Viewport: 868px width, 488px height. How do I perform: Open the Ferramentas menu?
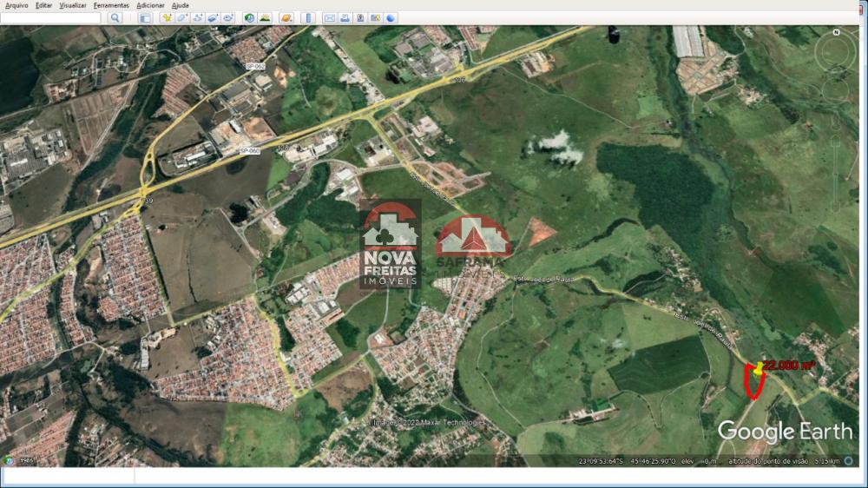tap(111, 5)
